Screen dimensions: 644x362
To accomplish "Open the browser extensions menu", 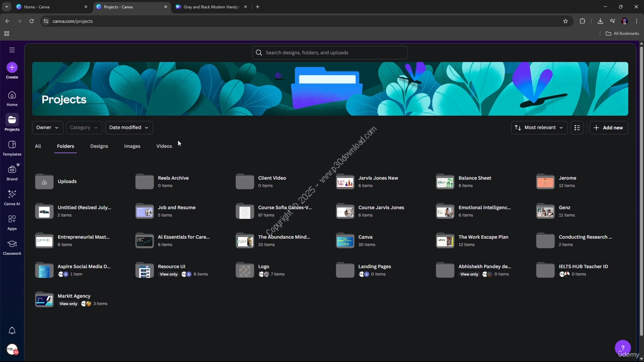I will click(x=582, y=21).
